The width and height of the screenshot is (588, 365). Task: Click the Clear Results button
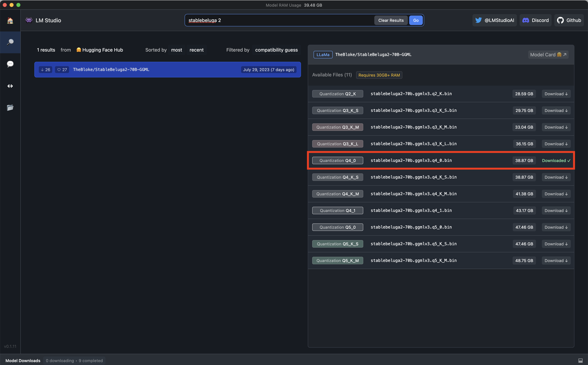(x=391, y=20)
